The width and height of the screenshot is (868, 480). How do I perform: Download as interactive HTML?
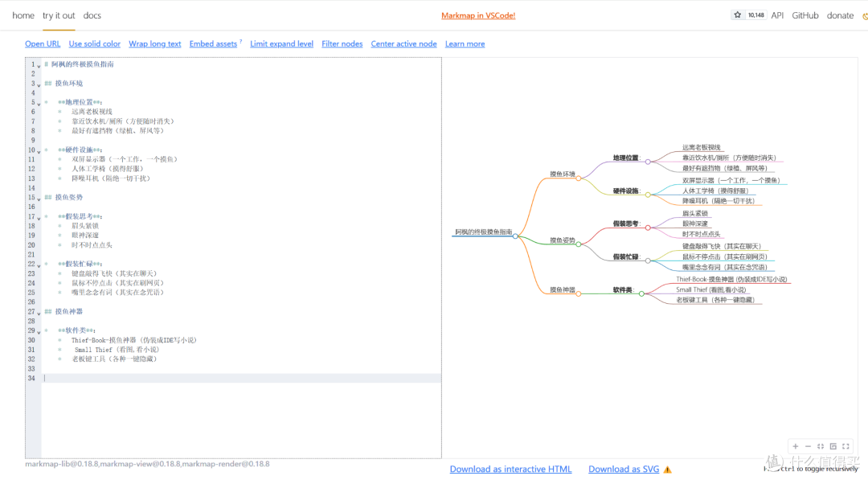[510, 469]
